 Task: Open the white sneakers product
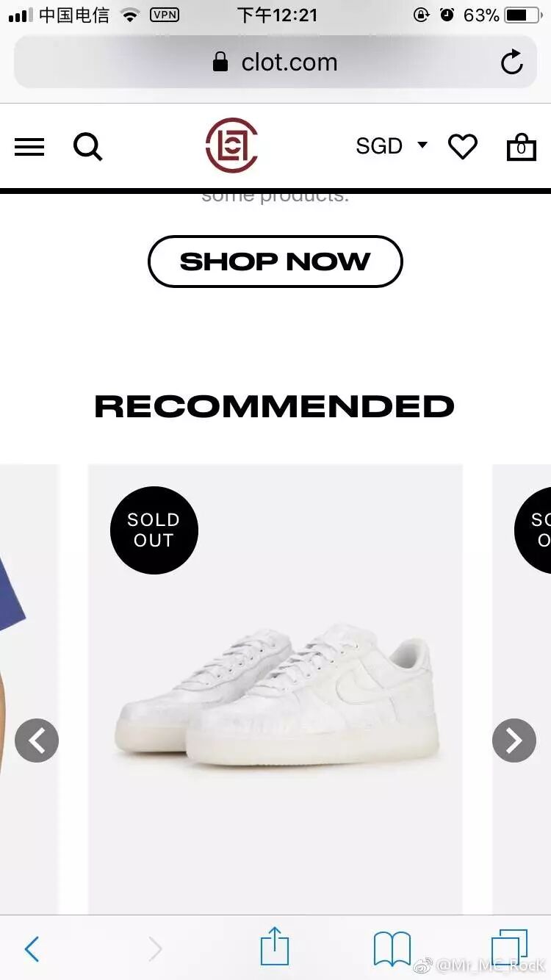275,689
